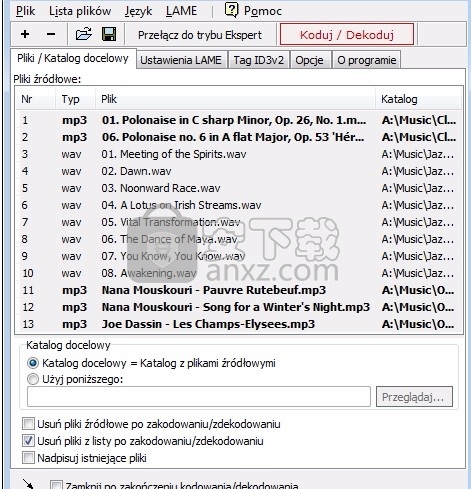Open the LAME menu
This screenshot has height=489, width=471.
(x=181, y=11)
